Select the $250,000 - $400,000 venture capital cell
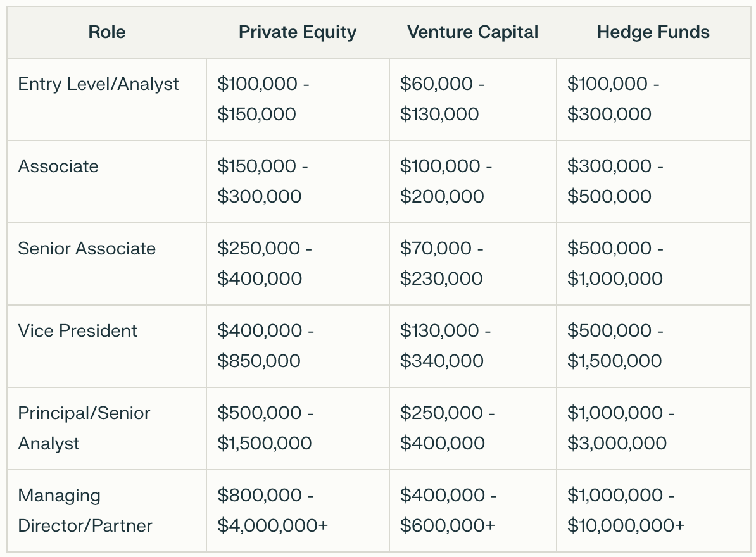The width and height of the screenshot is (756, 557). [447, 428]
